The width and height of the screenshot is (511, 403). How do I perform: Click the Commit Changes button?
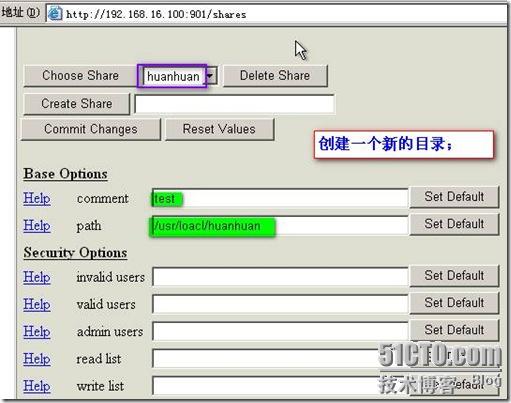[x=91, y=129]
